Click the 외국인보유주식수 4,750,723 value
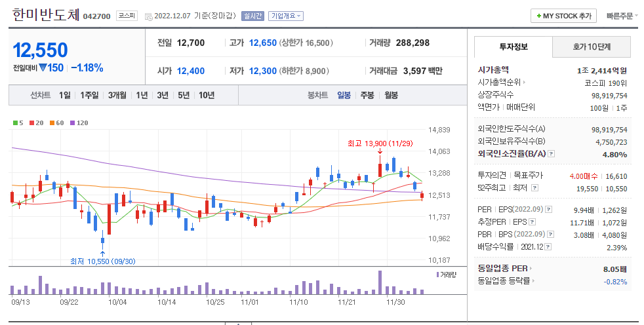The height and width of the screenshot is (325, 644). [x=612, y=142]
